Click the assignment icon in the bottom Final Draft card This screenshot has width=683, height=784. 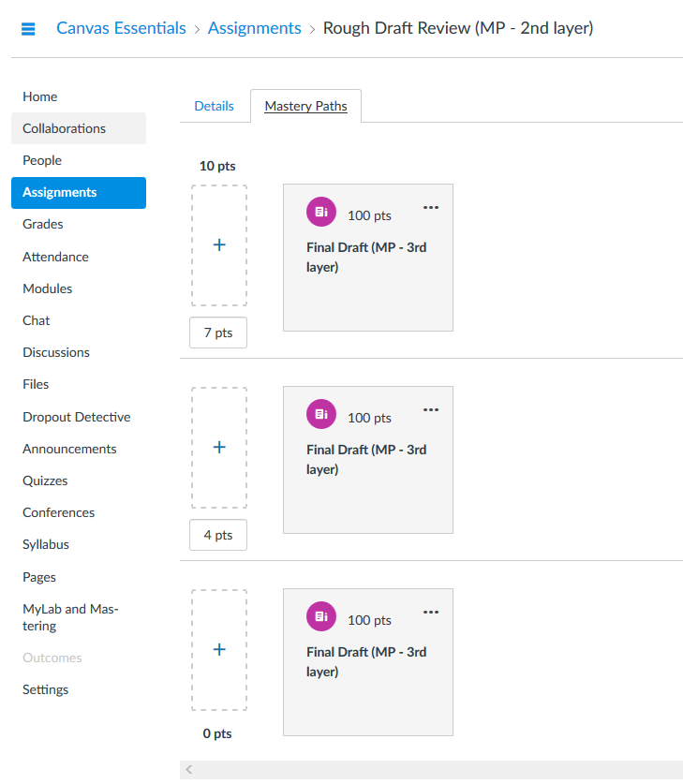(320, 616)
